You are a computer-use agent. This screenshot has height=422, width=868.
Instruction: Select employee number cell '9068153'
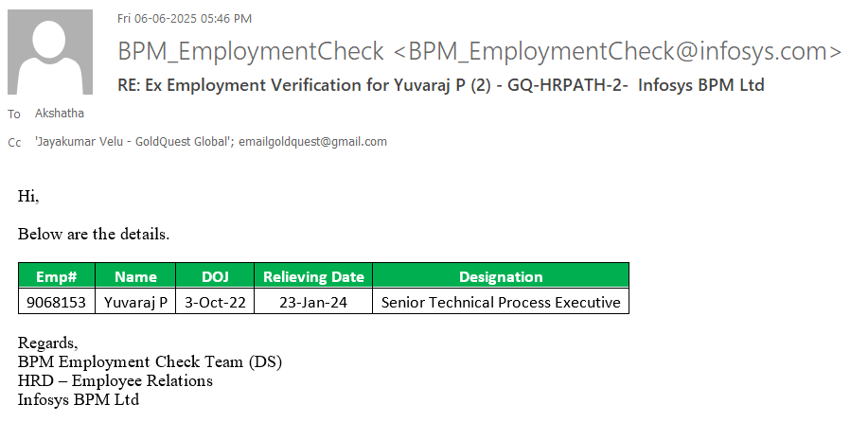tap(57, 302)
